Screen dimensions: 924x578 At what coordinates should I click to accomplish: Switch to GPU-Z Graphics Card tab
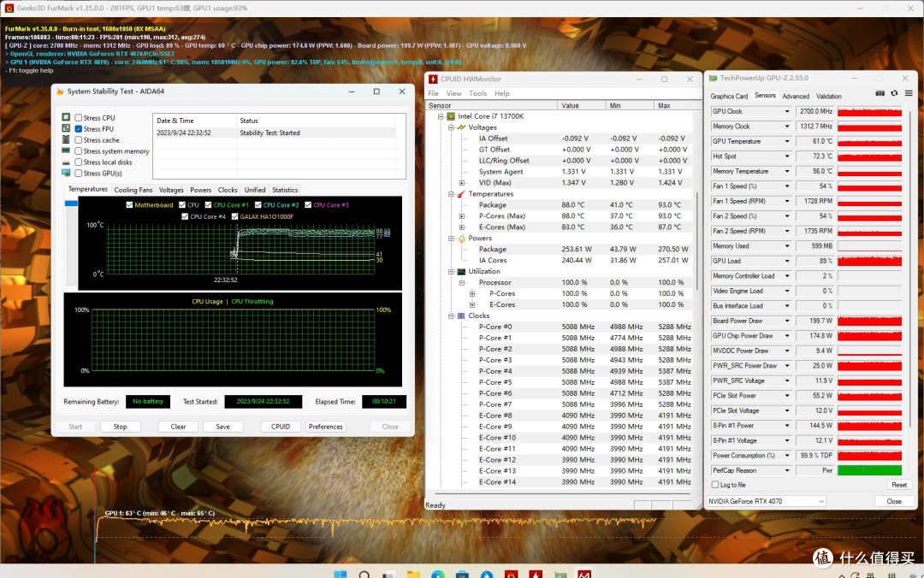tap(729, 96)
